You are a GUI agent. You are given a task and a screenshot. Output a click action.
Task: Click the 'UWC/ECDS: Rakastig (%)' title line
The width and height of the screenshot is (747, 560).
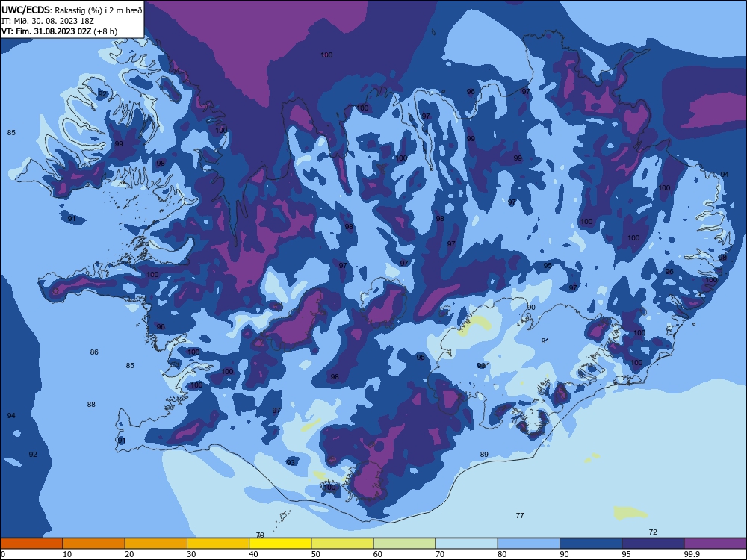(72, 10)
